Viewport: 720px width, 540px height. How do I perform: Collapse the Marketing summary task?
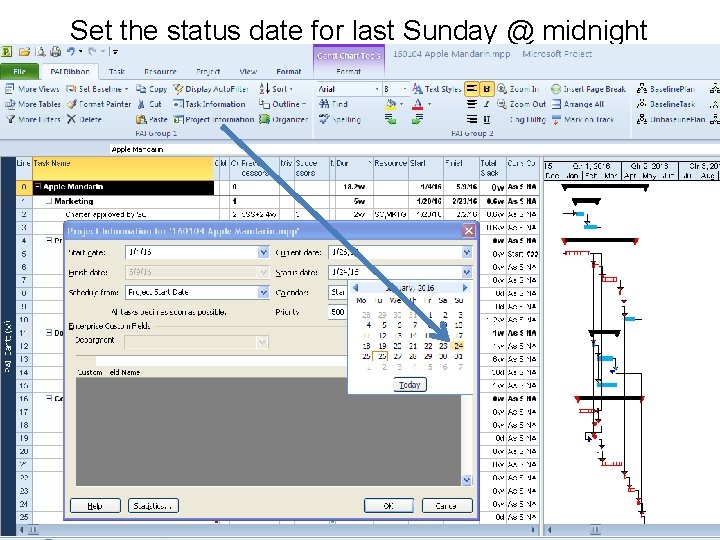50,201
